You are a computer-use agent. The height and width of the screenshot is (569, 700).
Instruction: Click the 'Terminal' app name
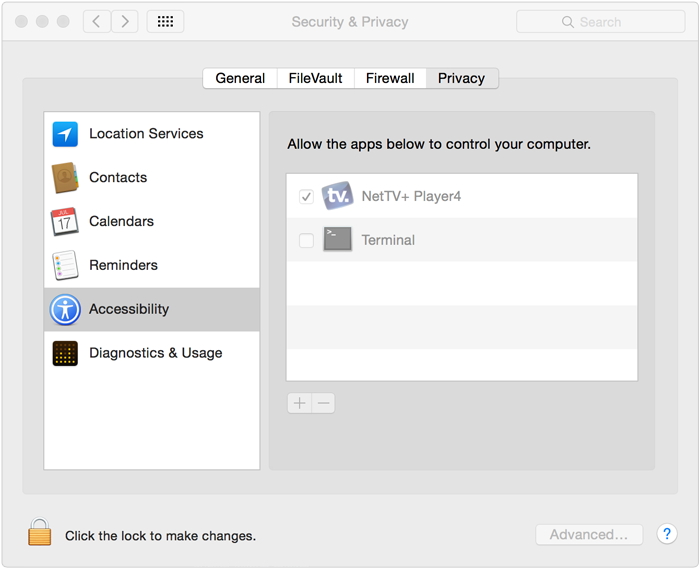coord(388,240)
